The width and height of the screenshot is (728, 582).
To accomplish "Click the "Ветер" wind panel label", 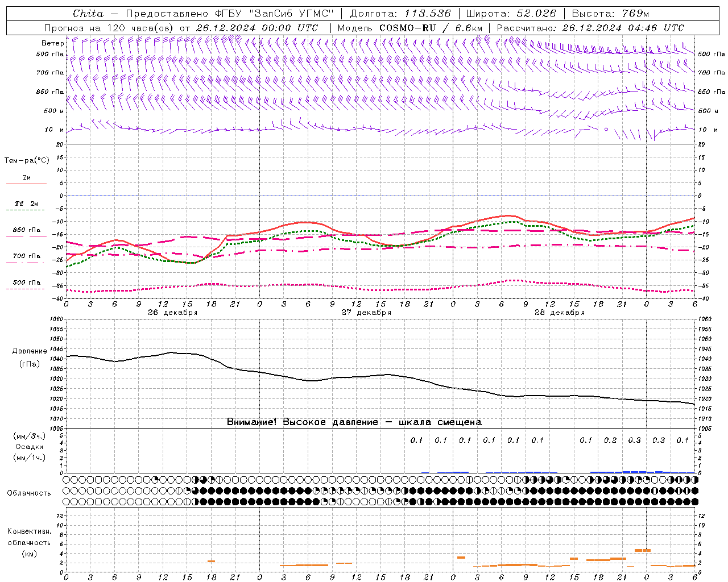I will [x=52, y=43].
